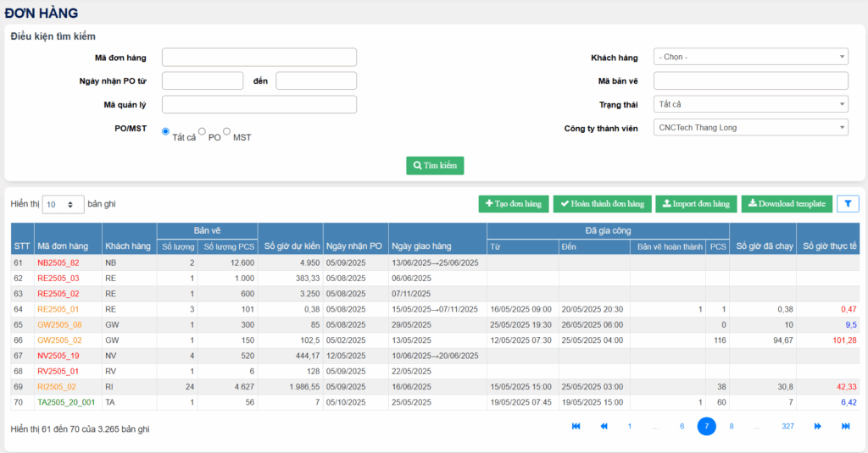Click Download template button
The height and width of the screenshot is (453, 868).
pos(787,204)
